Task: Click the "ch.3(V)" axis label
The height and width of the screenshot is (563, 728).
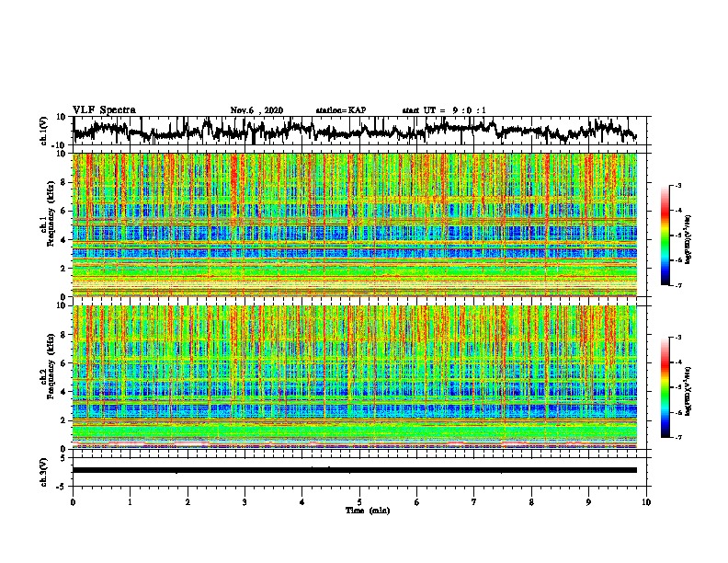Action: 44,472
